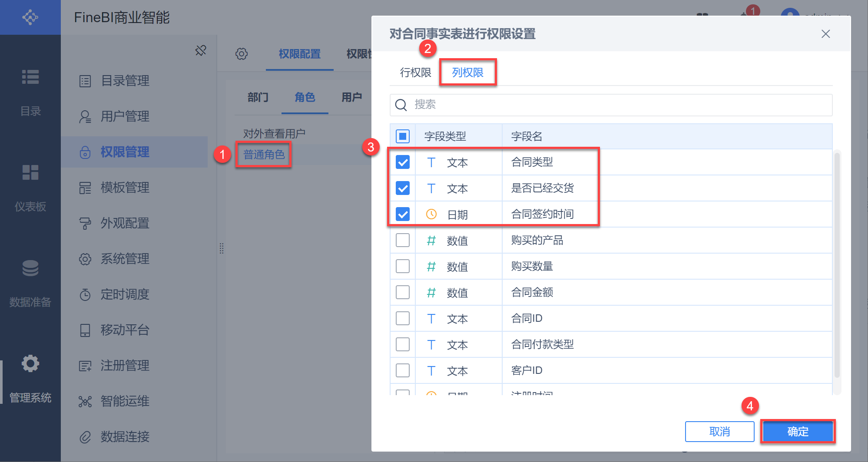Check the 合同ID field checkbox
This screenshot has height=462, width=868.
(x=403, y=318)
